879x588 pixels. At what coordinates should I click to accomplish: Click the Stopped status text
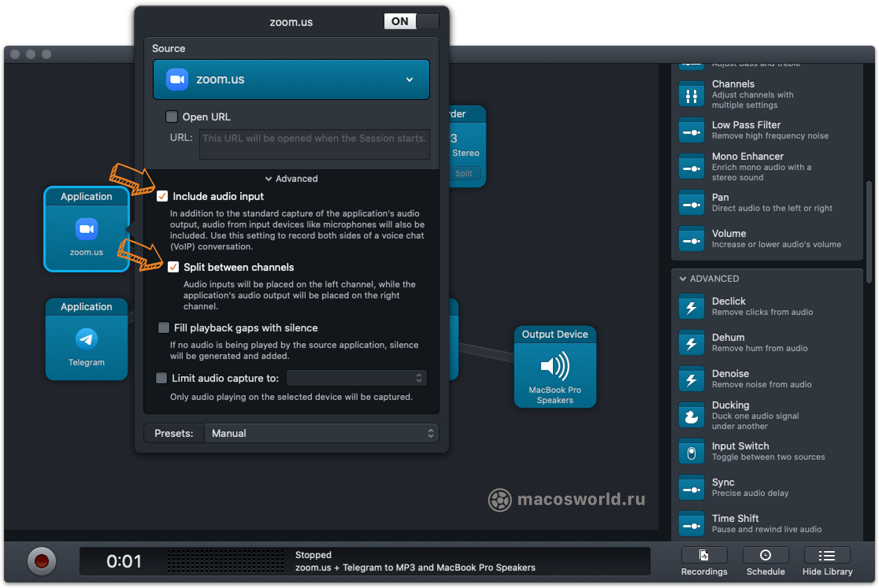[x=313, y=555]
